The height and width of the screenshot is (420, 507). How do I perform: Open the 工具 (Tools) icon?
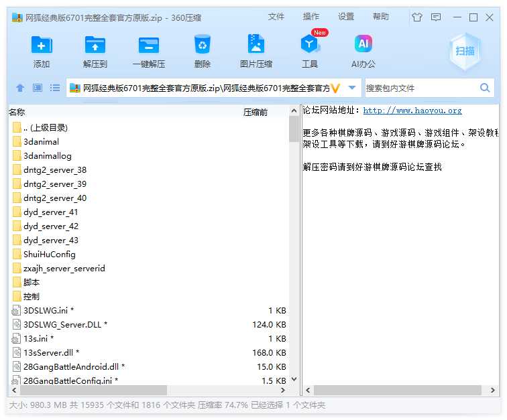point(310,44)
